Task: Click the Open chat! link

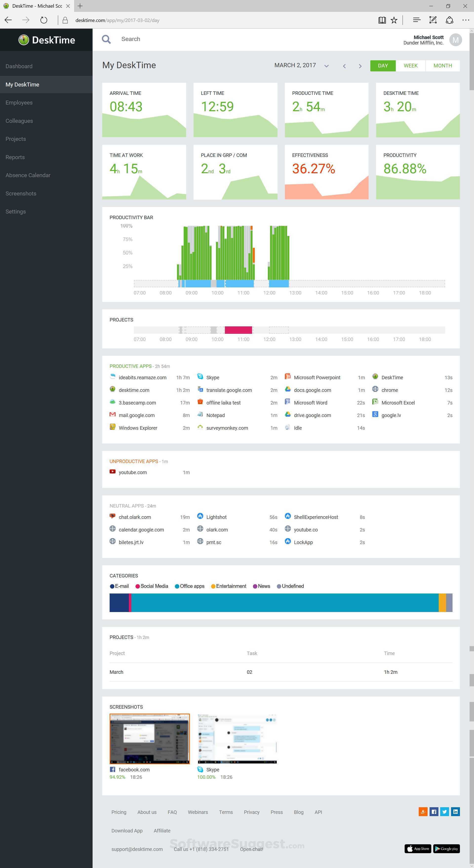Action: [x=252, y=849]
